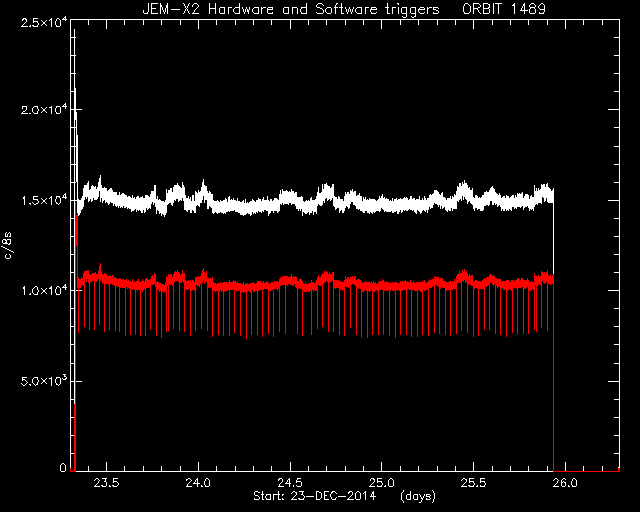Click the 23.5 x-axis tick label
Screen dimensions: 640x512
tap(107, 483)
